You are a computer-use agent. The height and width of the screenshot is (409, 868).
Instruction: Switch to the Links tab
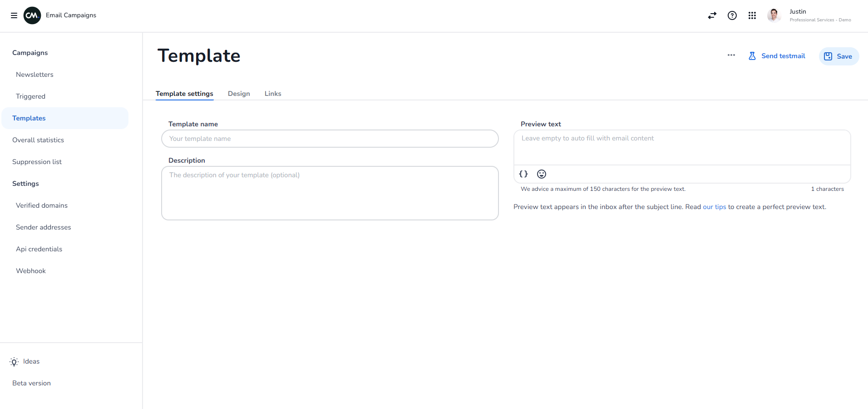273,94
